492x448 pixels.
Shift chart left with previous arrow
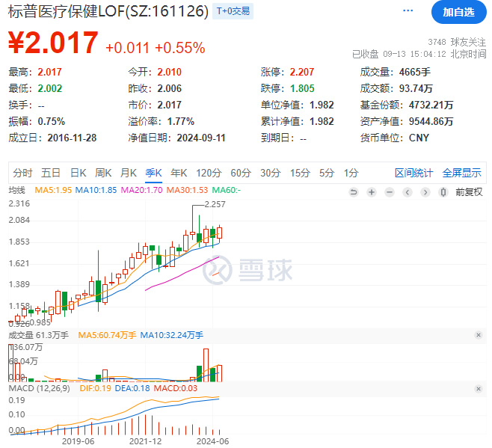(x=408, y=191)
